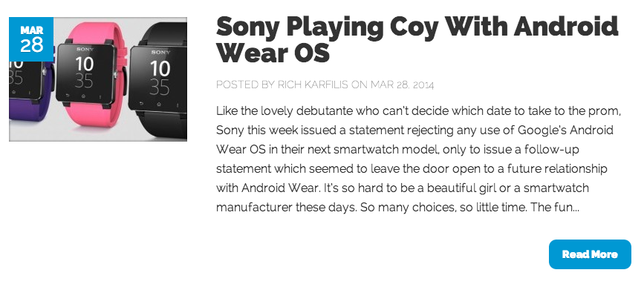The height and width of the screenshot is (287, 644).
Task: Tap the home icon on the black watch
Action: click(158, 104)
